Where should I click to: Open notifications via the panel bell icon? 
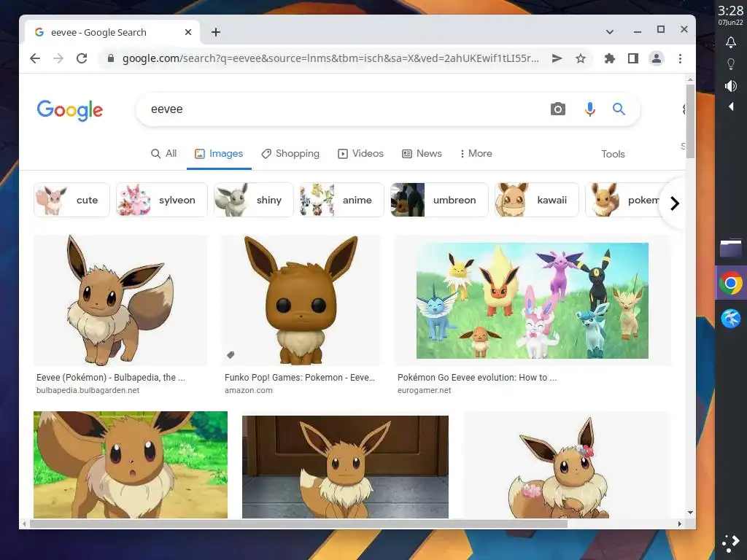(x=731, y=42)
